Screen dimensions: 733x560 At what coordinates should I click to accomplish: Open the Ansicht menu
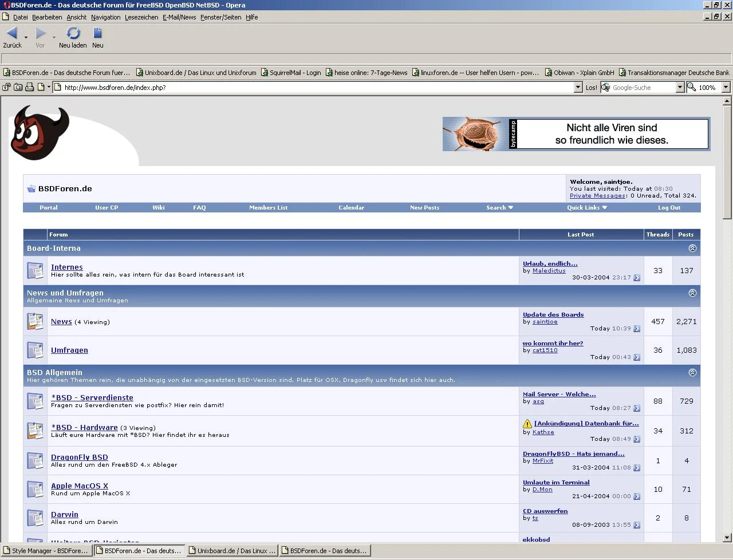point(77,17)
